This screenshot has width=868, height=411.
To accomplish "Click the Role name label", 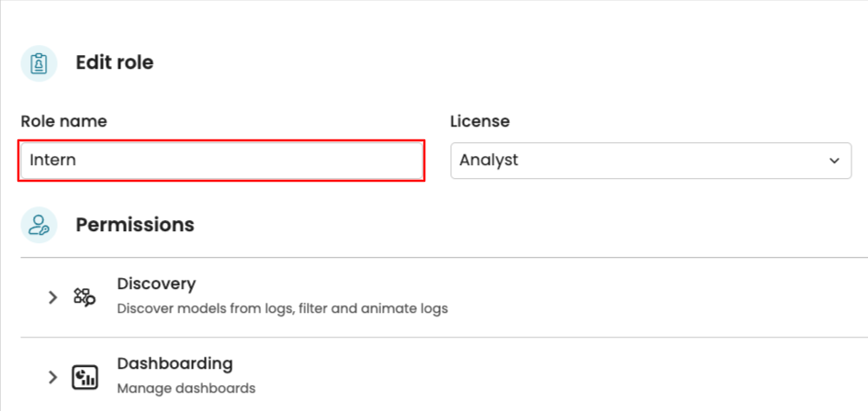I will pyautogui.click(x=63, y=121).
